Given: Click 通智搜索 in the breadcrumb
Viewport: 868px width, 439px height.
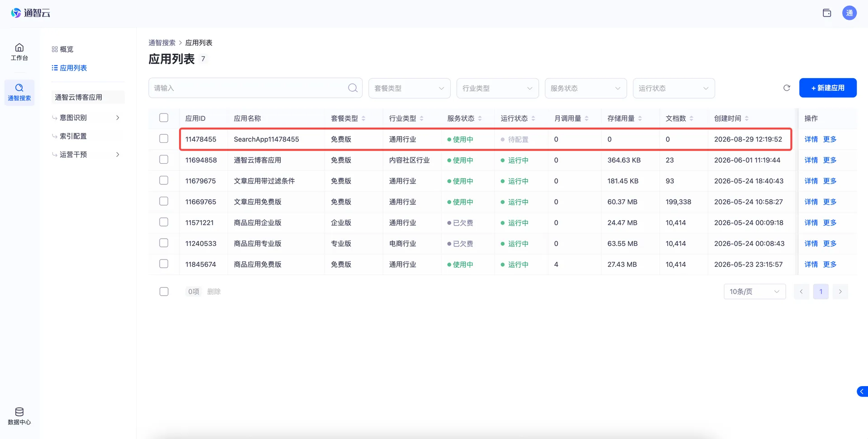Looking at the screenshot, I should [x=162, y=42].
